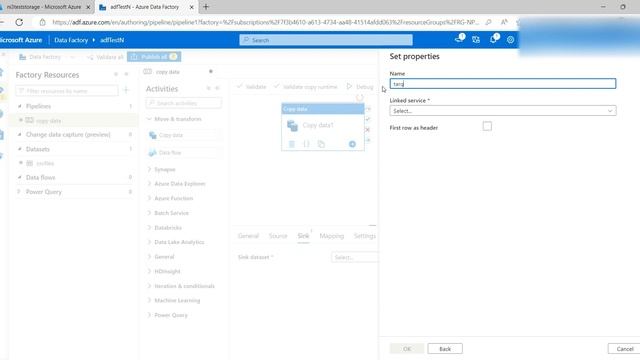Collapse Move & transform activities group

[x=149, y=119]
